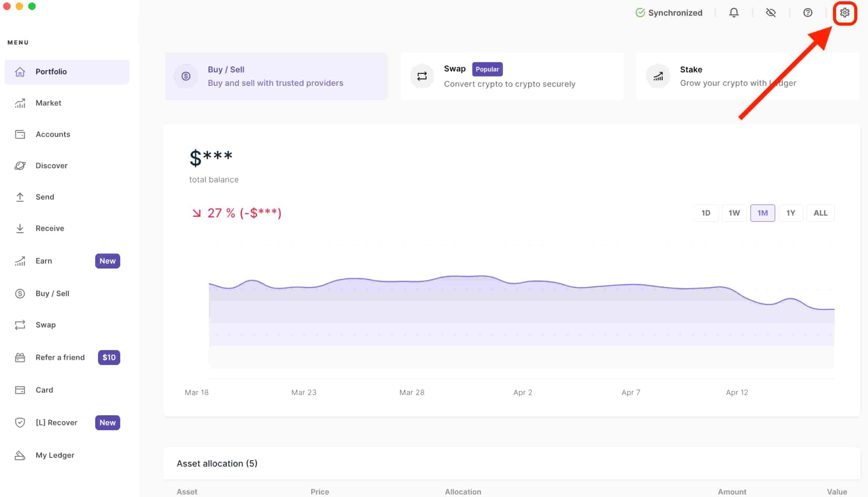Click the Stake card chart icon
868x497 pixels.
658,76
